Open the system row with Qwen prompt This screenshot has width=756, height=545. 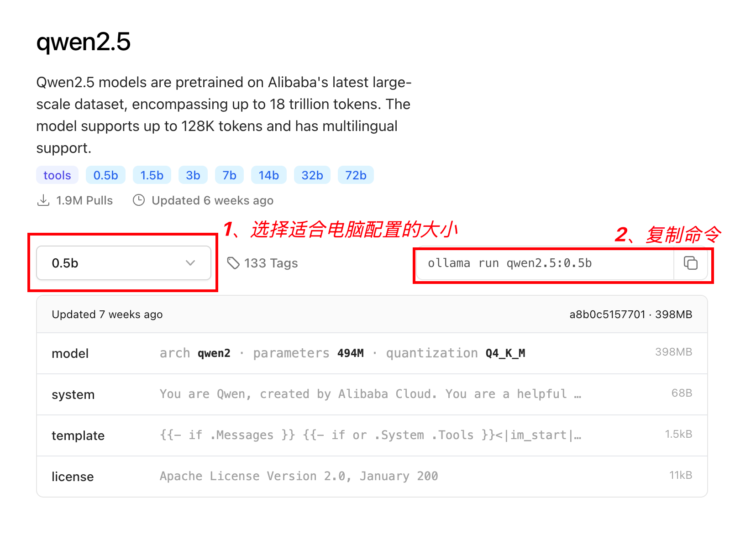(372, 394)
